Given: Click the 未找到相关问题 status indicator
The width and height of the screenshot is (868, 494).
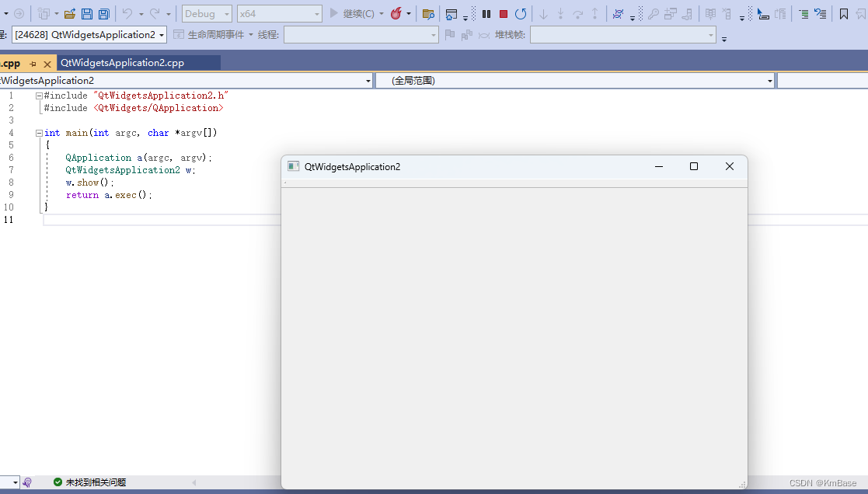Looking at the screenshot, I should point(85,482).
